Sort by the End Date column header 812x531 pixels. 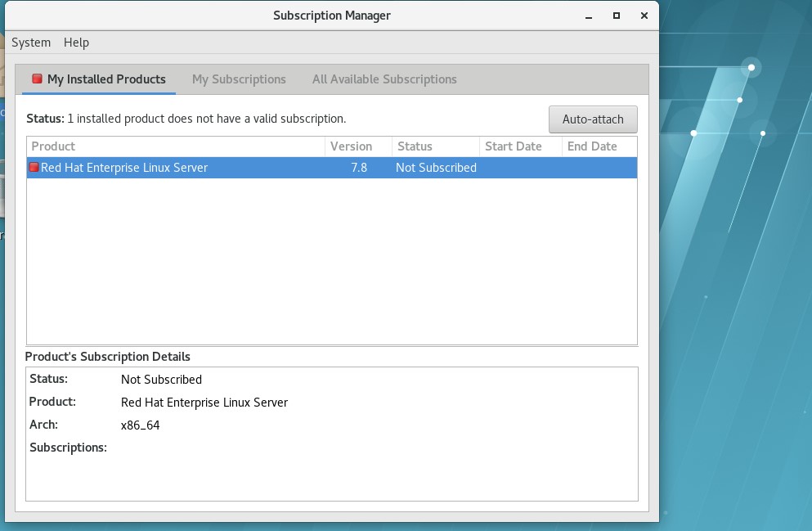pyautogui.click(x=599, y=146)
